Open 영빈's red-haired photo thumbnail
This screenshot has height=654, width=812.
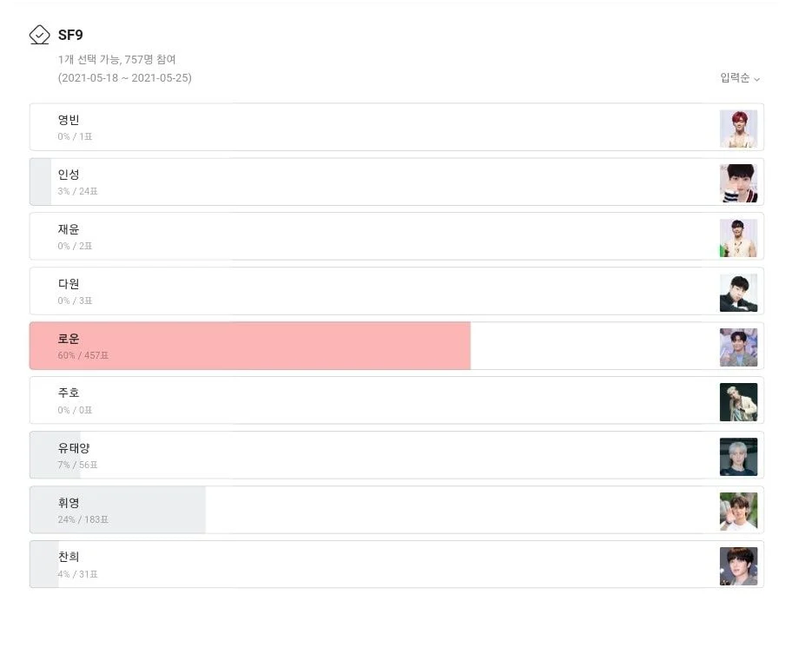point(738,129)
